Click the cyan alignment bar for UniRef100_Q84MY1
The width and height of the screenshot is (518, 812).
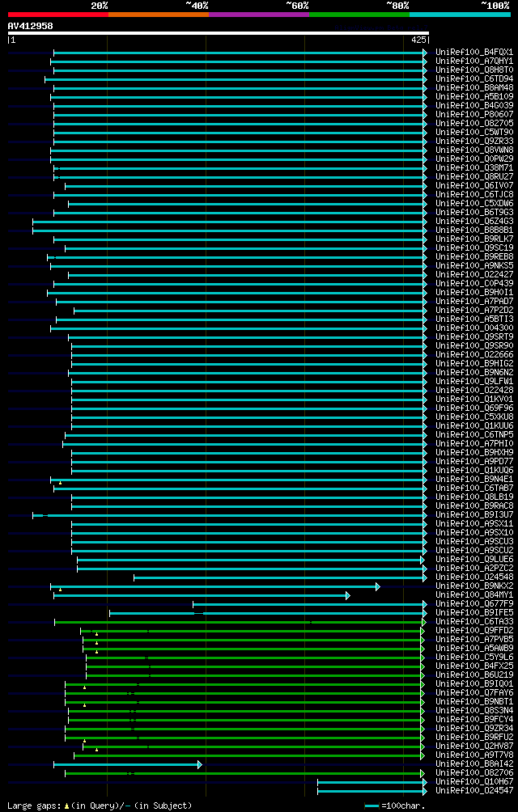[202, 595]
